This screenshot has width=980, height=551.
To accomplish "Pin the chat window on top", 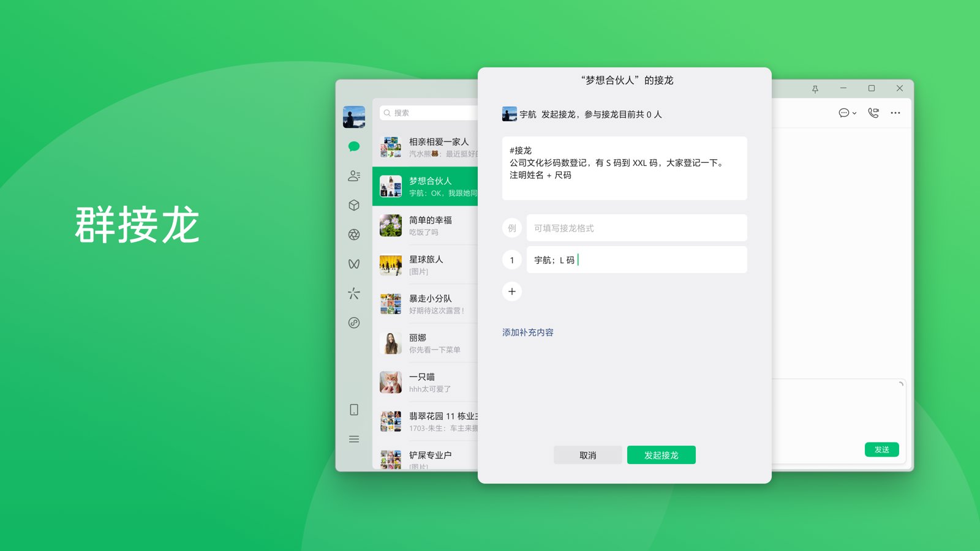I will coord(815,89).
